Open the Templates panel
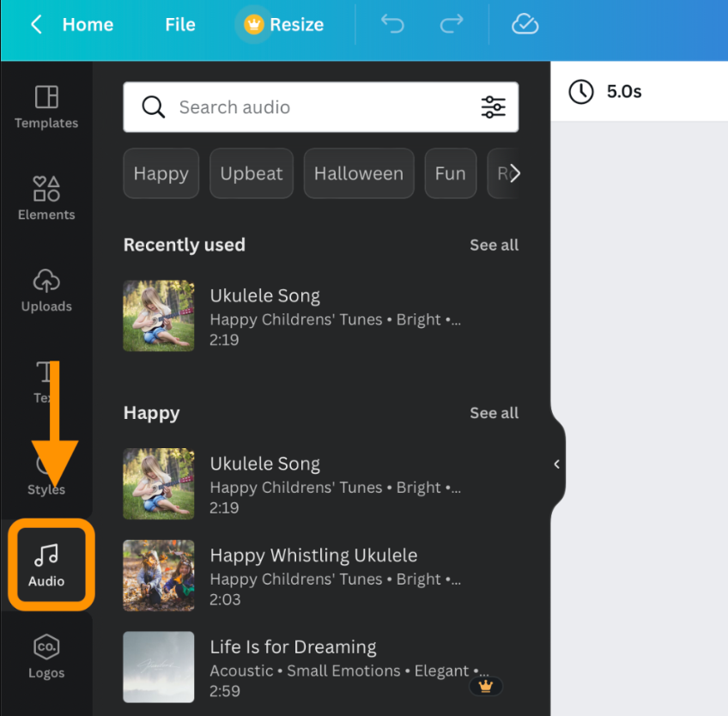 (45, 107)
